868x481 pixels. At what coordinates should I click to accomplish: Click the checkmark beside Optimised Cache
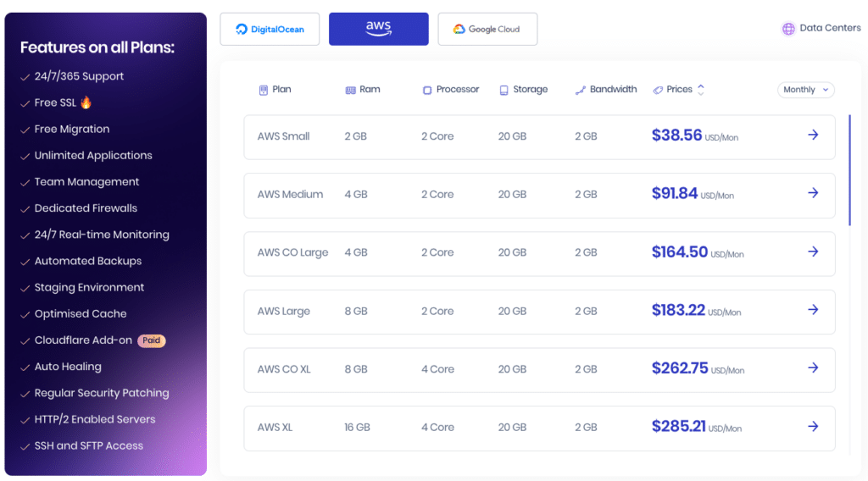pyautogui.click(x=25, y=315)
